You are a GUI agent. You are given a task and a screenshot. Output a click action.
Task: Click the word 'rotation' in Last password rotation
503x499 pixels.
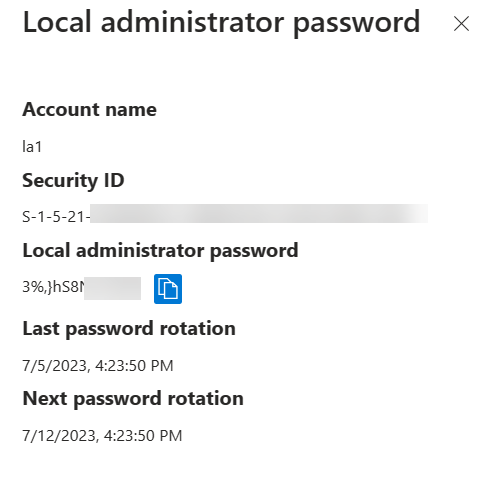pos(198,329)
